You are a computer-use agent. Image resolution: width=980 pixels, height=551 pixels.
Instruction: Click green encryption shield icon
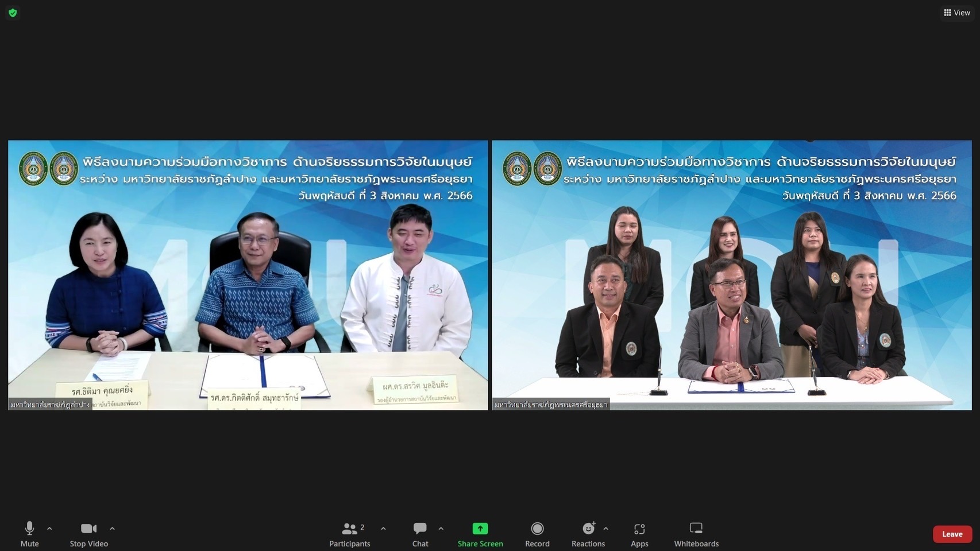[x=13, y=13]
